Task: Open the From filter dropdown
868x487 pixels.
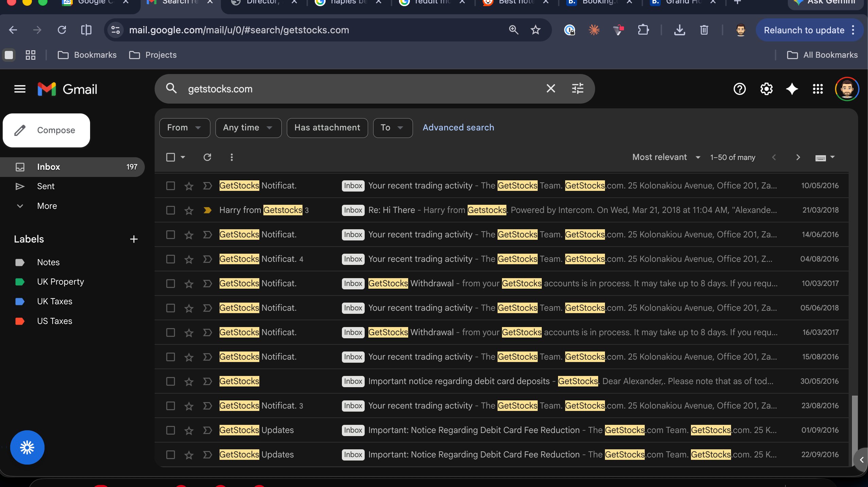Action: point(185,128)
